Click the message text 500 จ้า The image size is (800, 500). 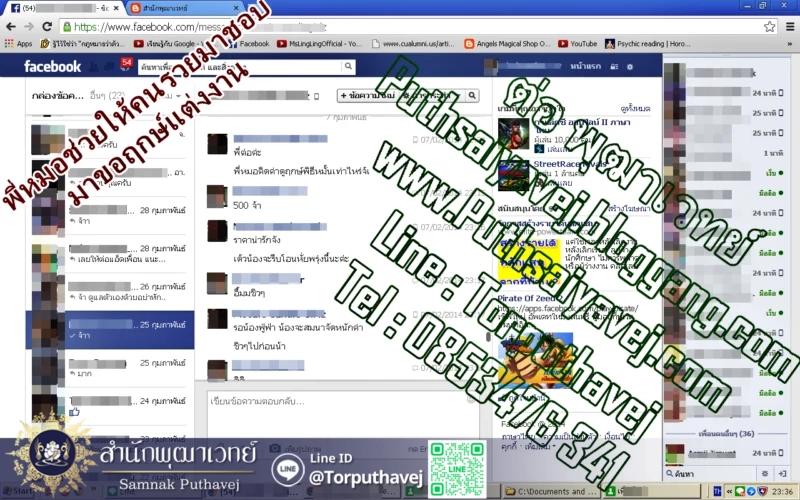tap(247, 206)
